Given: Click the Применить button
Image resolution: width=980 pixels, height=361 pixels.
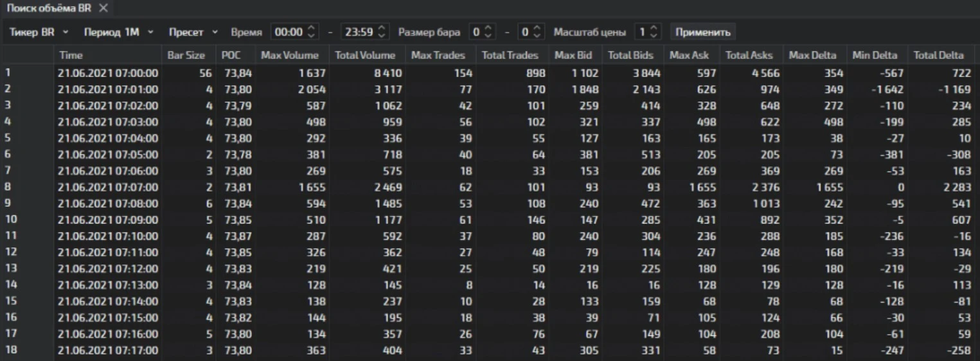Looking at the screenshot, I should 702,31.
